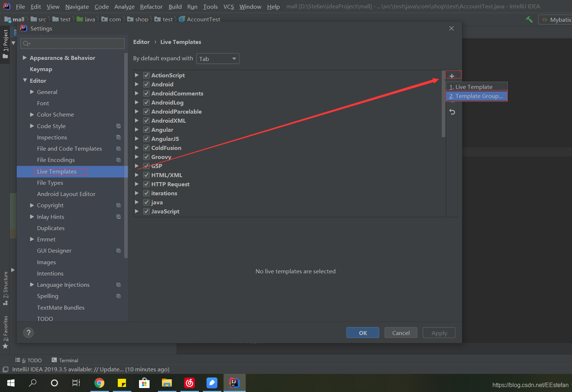
Task: Toggle the AndroidComments checkbox
Action: point(147,93)
